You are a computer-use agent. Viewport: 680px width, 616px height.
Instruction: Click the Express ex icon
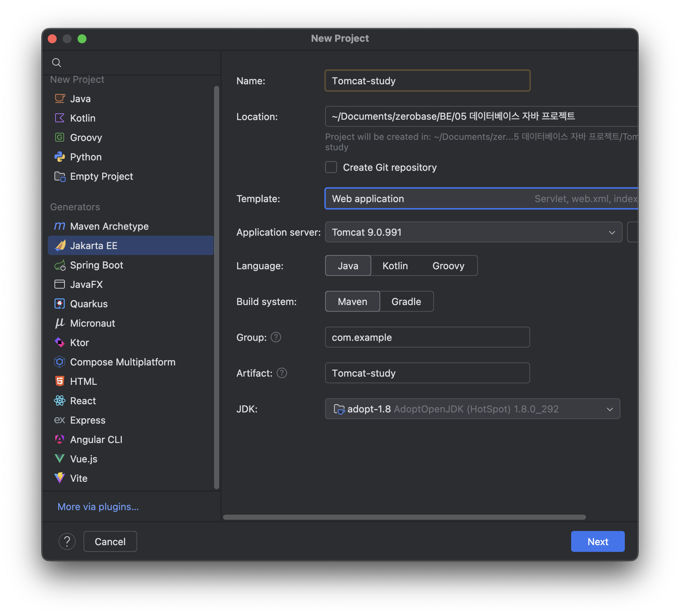(60, 420)
